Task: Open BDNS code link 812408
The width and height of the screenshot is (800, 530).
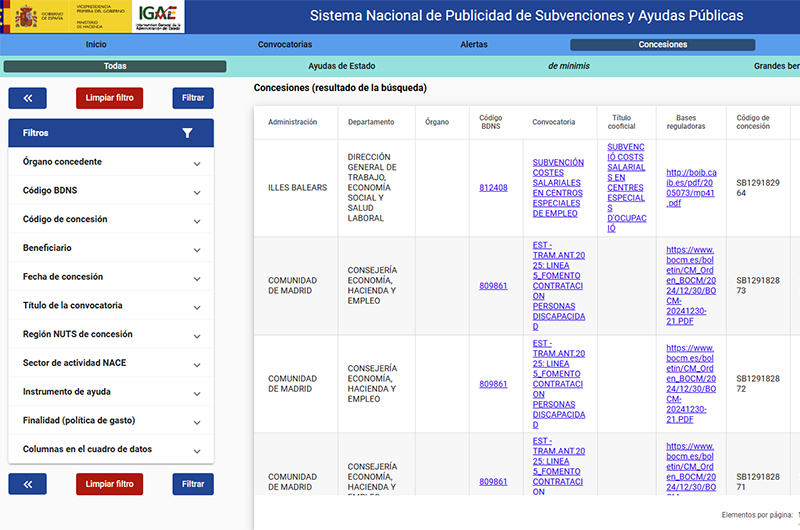Action: (x=493, y=188)
